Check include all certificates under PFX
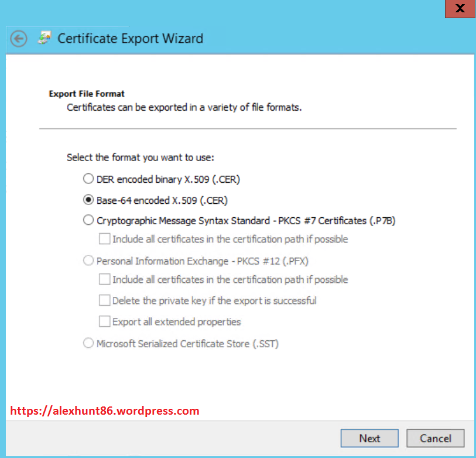 [x=104, y=279]
